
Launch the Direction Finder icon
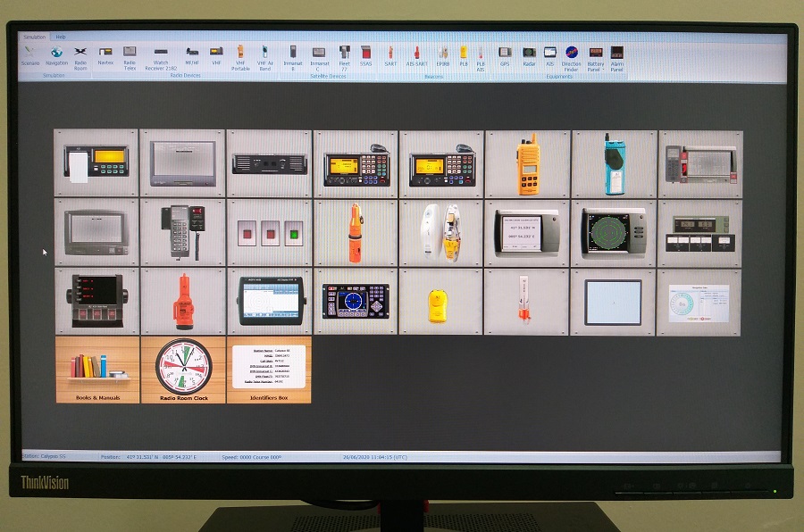coord(572,54)
